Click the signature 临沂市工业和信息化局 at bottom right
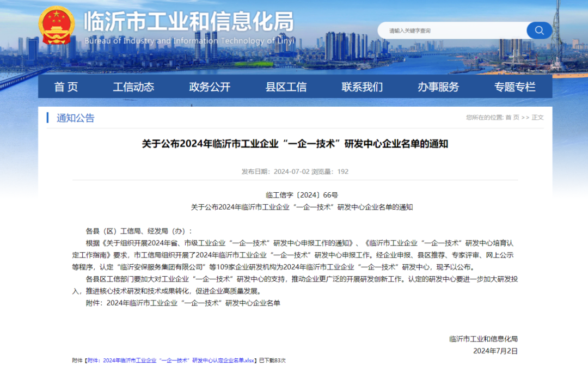This screenshot has width=588, height=373. click(x=483, y=339)
